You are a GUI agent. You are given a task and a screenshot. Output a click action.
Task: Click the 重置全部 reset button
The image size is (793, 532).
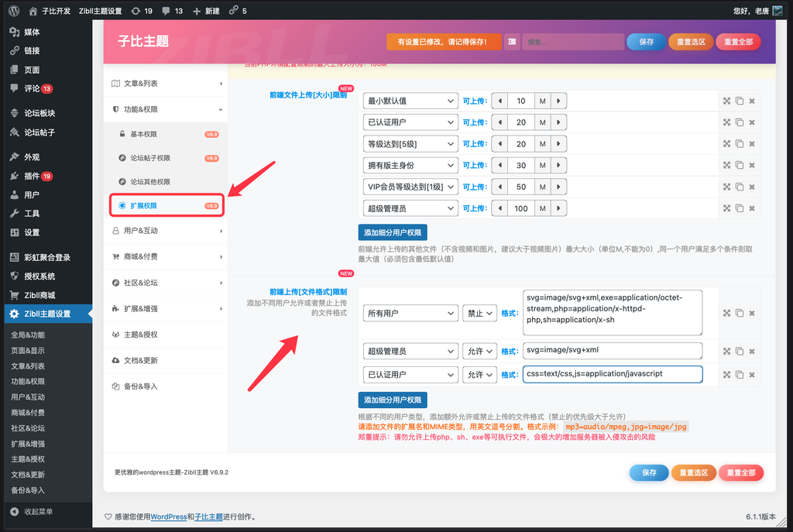[x=737, y=41]
